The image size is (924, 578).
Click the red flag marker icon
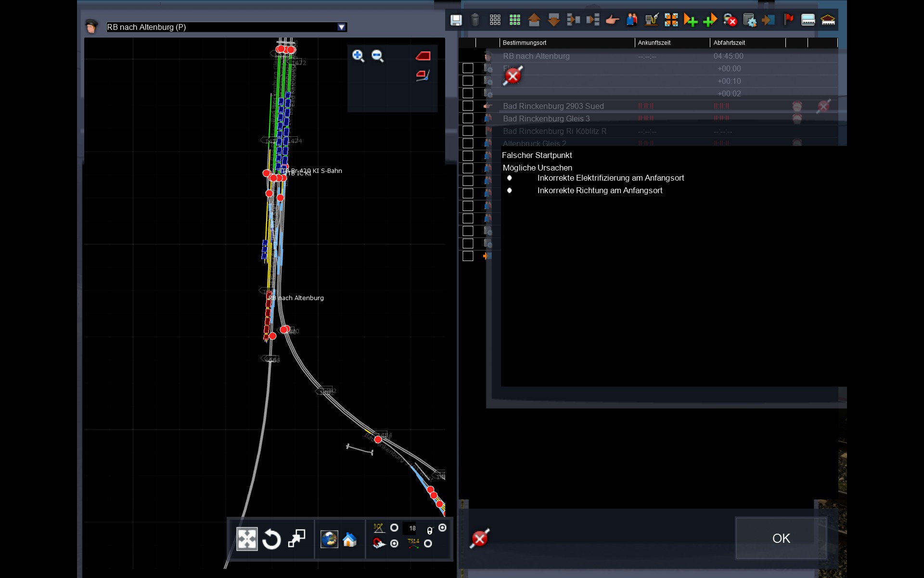click(788, 20)
